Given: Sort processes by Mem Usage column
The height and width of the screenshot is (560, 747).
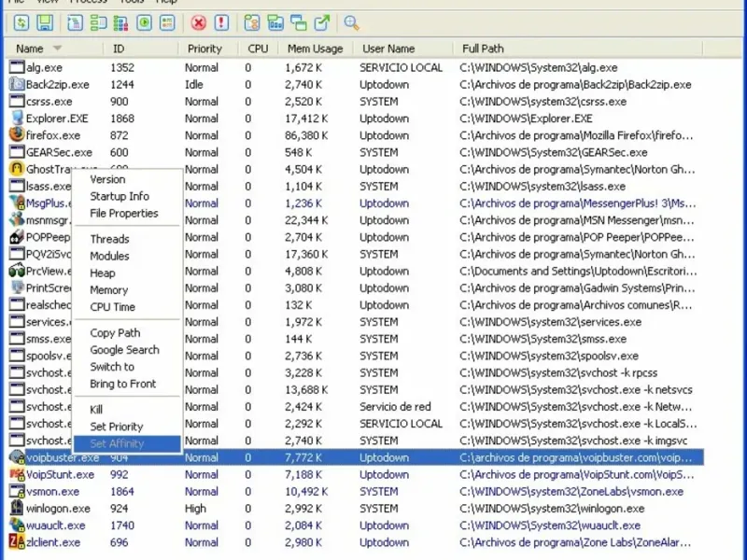Looking at the screenshot, I should [316, 49].
